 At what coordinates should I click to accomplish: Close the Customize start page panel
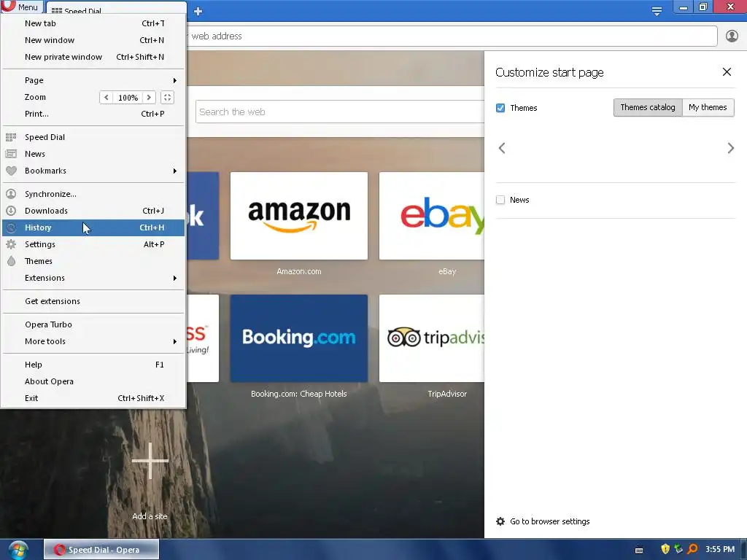[727, 72]
